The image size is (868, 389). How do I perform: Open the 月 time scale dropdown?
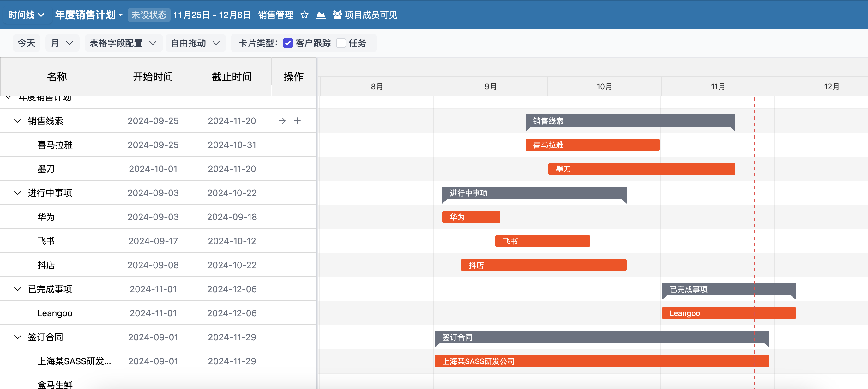tap(62, 43)
